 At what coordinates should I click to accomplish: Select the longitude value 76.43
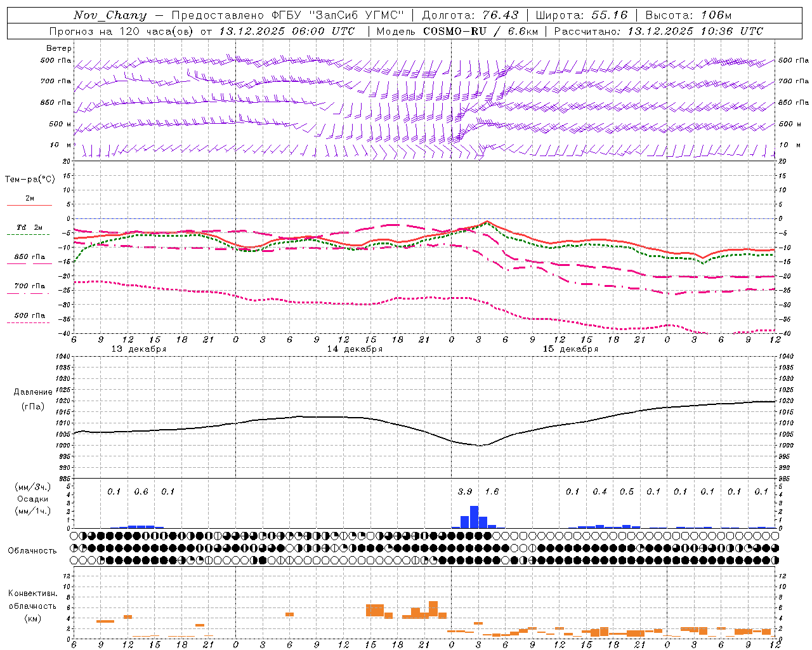(x=501, y=15)
